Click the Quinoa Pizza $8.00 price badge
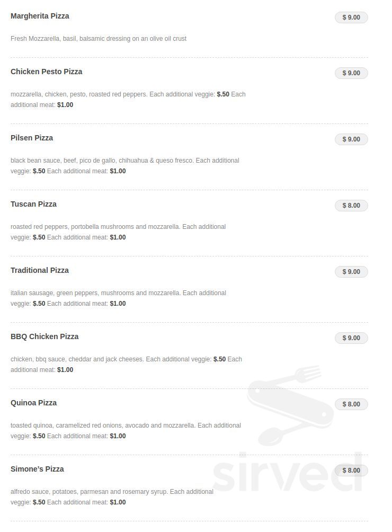The height and width of the screenshot is (532, 392). 351,404
